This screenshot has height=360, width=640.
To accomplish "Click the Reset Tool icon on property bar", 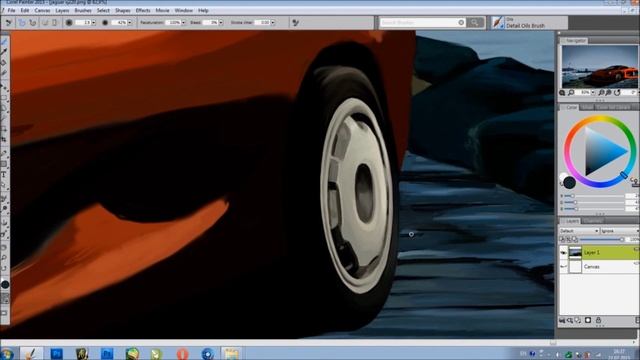I will point(8,22).
